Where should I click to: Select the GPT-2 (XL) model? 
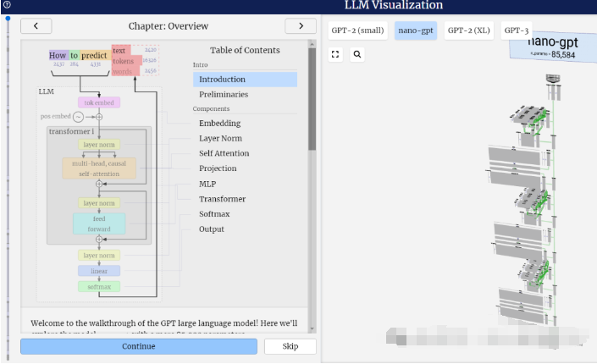pos(468,30)
